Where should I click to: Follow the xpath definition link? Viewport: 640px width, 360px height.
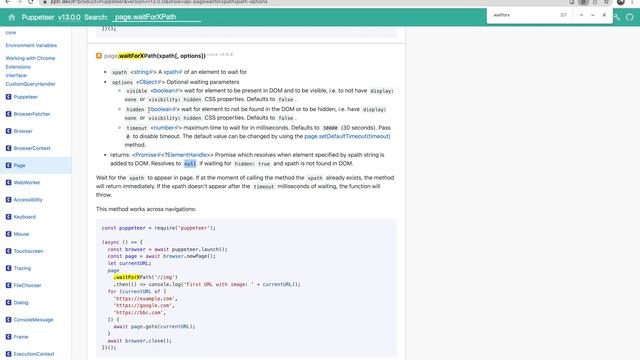click(x=172, y=72)
